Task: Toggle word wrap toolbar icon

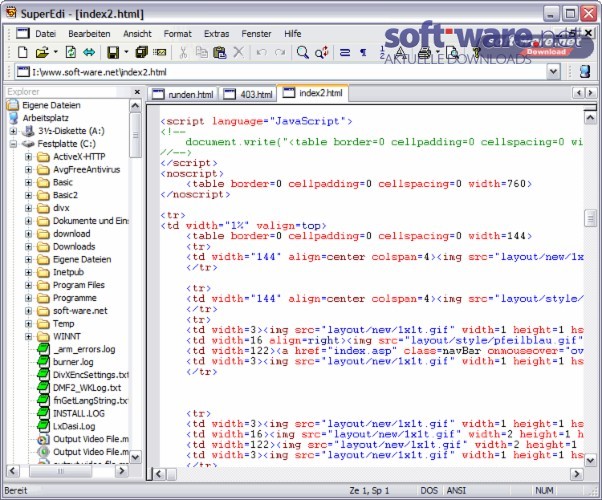Action: [345, 52]
